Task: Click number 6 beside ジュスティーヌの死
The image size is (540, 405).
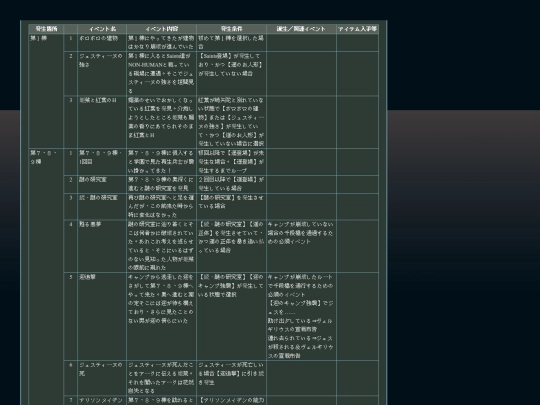Action: 71,365
